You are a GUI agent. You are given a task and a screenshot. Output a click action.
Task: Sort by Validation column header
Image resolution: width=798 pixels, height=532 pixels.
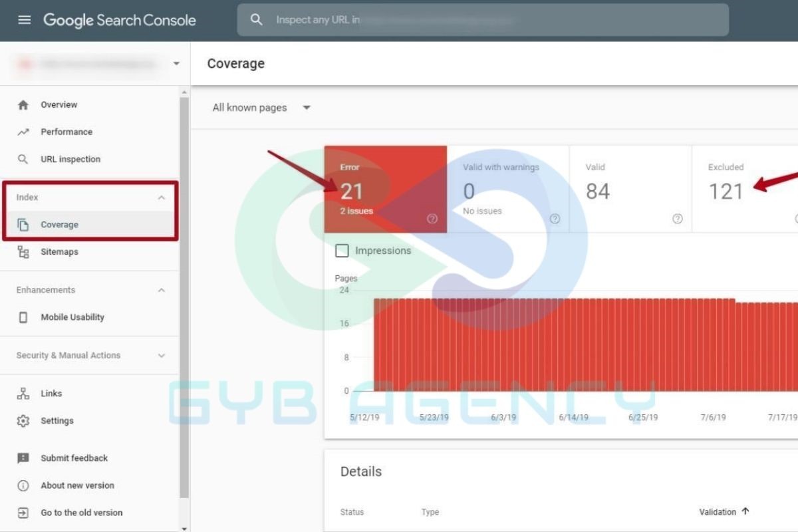coord(724,511)
